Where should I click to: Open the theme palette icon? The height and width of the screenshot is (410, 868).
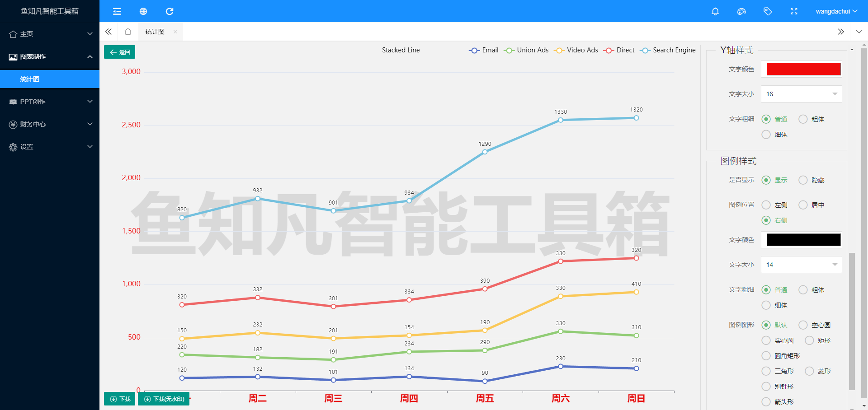pos(741,11)
